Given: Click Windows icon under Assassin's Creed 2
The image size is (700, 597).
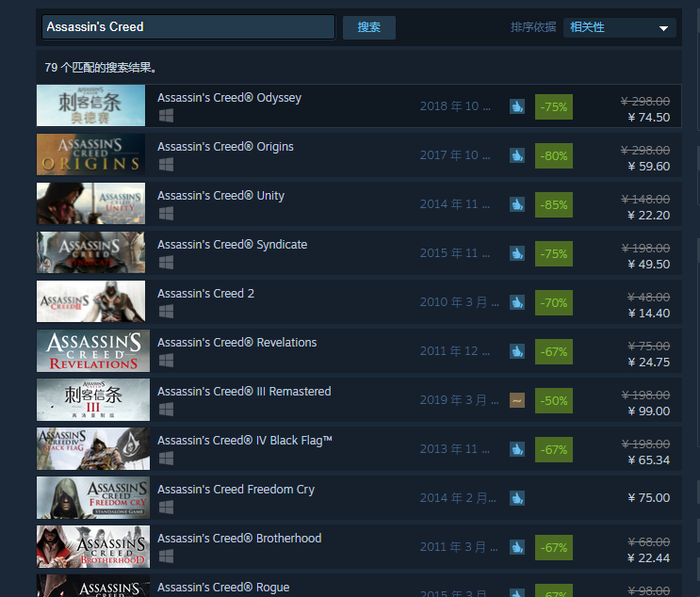Looking at the screenshot, I should (166, 311).
